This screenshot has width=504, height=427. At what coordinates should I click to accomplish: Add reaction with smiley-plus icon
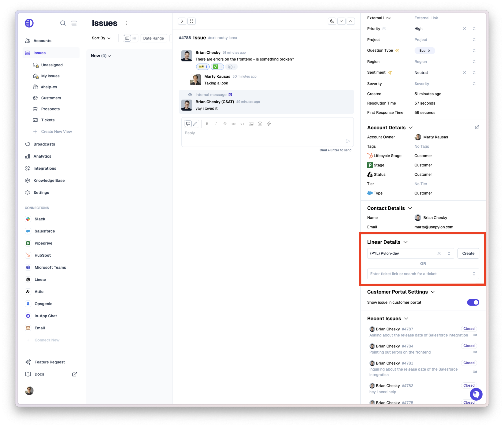(x=231, y=67)
